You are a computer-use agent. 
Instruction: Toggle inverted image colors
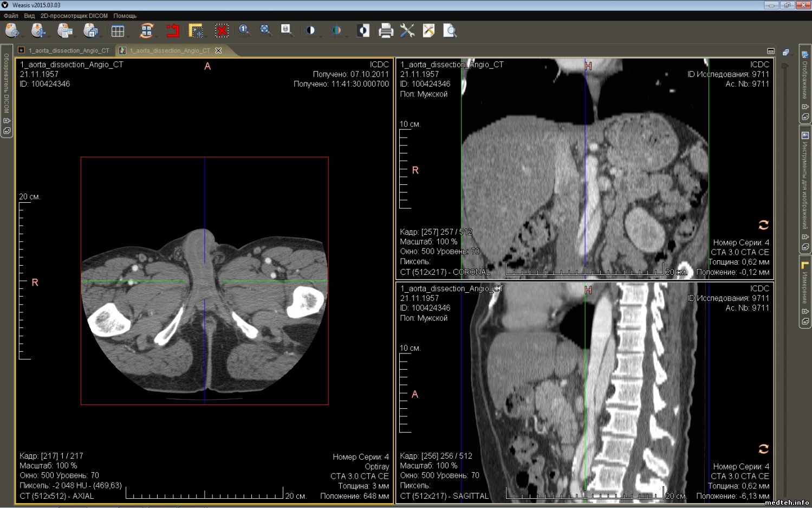tap(363, 31)
